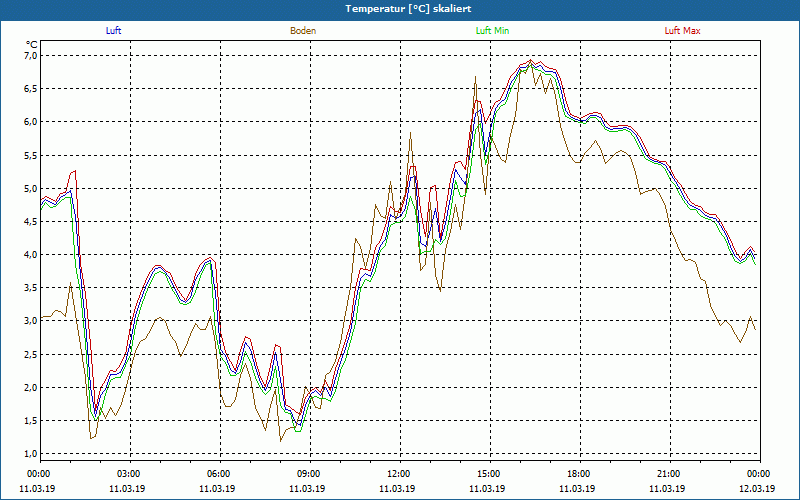Click the 12.03.19 date label
Viewport: 800px width, 500px height.
click(757, 489)
